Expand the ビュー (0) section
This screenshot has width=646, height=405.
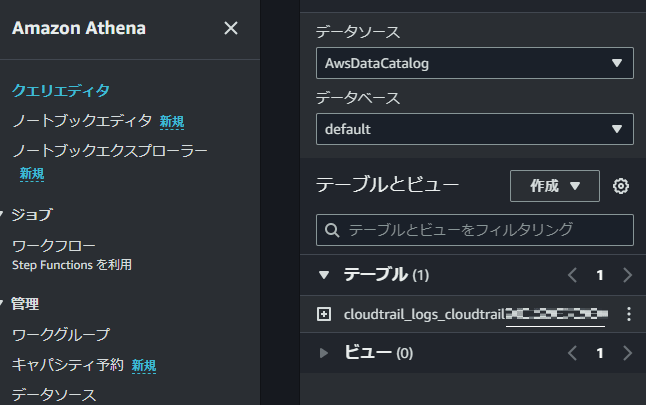coord(324,353)
